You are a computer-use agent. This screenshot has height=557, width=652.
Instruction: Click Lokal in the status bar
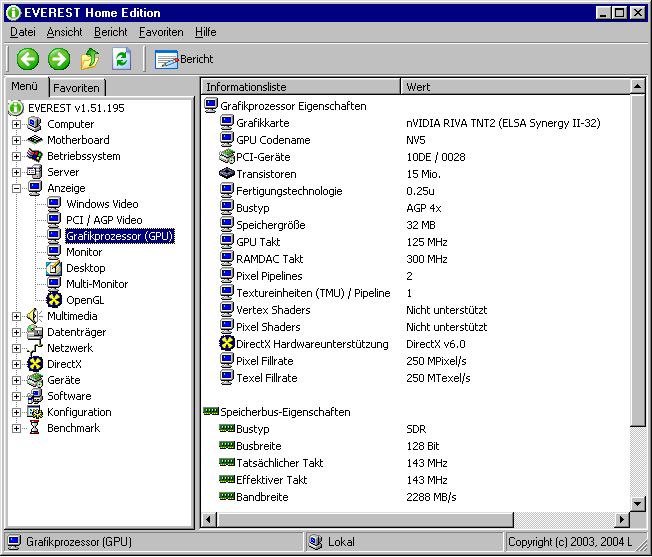(341, 542)
